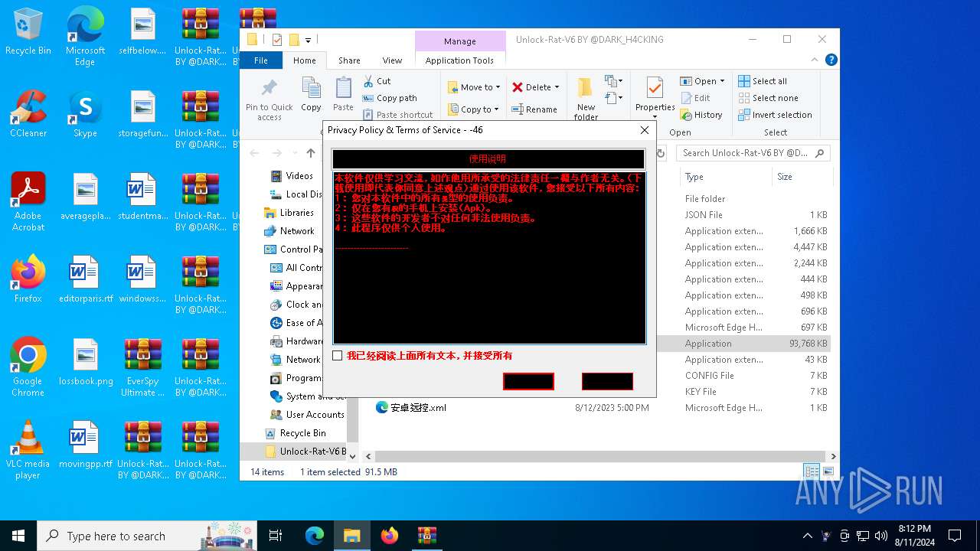Click the Windows Start button
980x551 pixels.
(x=18, y=536)
